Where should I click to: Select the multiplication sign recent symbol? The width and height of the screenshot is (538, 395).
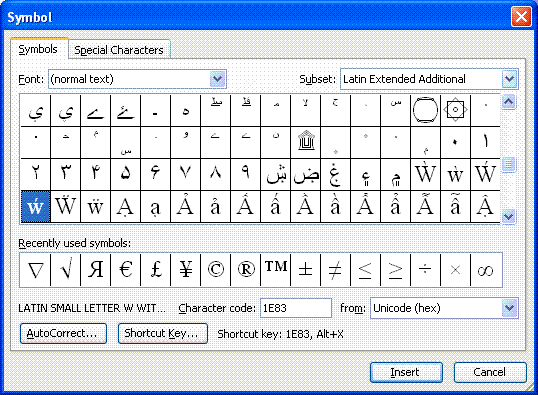[456, 270]
